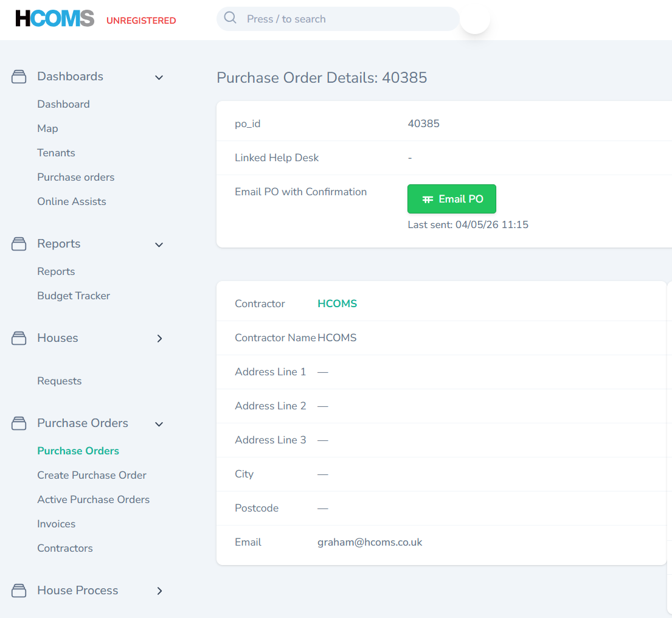Click the Houses section heading
Viewport: 672px width, 618px height.
point(58,338)
